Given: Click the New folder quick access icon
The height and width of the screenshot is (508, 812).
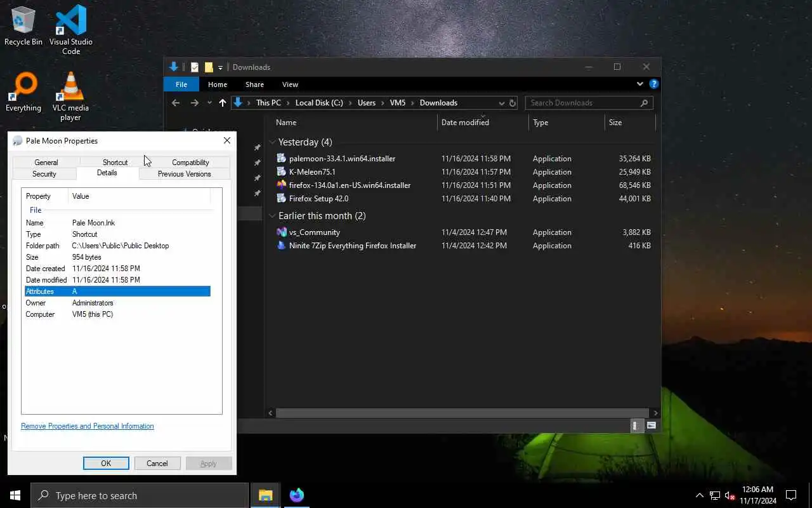Looking at the screenshot, I should (x=209, y=67).
